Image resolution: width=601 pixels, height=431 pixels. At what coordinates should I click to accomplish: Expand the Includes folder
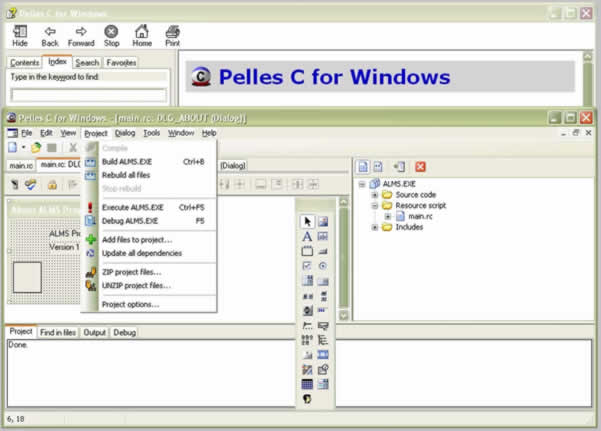tap(375, 227)
